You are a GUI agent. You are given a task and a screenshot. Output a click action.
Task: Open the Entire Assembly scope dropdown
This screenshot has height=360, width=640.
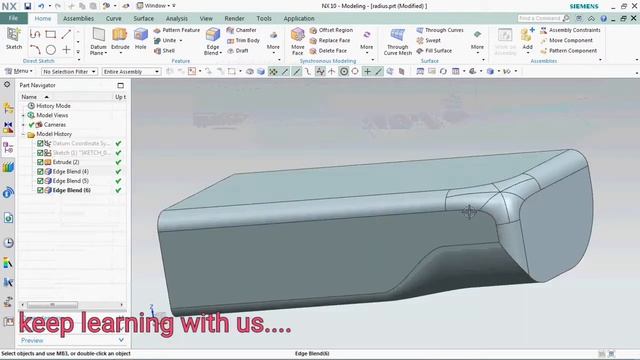(x=131, y=71)
